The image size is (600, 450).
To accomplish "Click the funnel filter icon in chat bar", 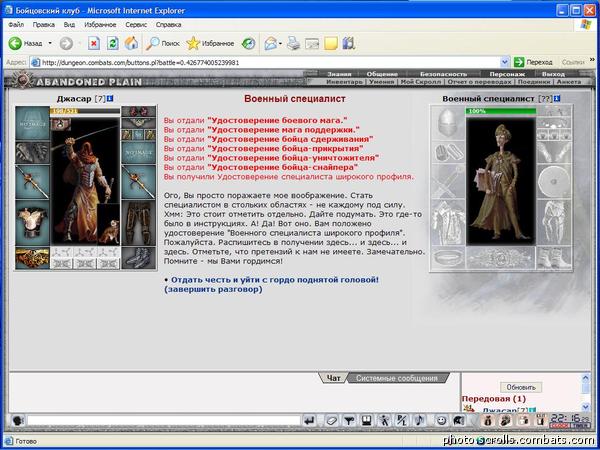I will pos(348,421).
